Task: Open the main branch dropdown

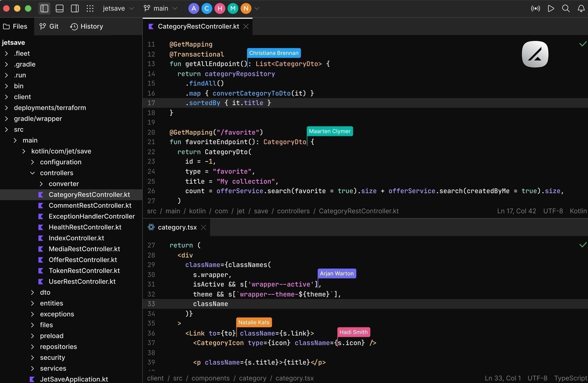Action: [161, 8]
